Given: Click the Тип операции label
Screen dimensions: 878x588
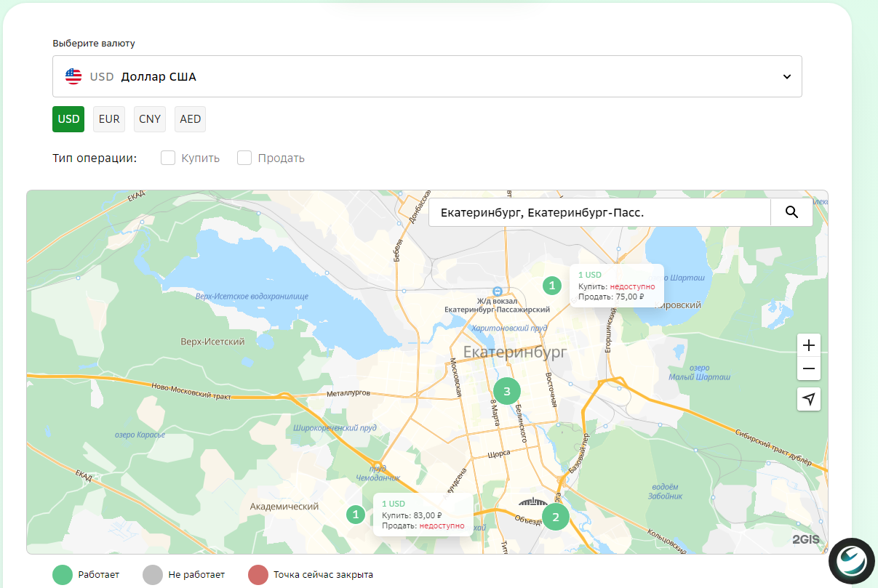Looking at the screenshot, I should [x=95, y=158].
